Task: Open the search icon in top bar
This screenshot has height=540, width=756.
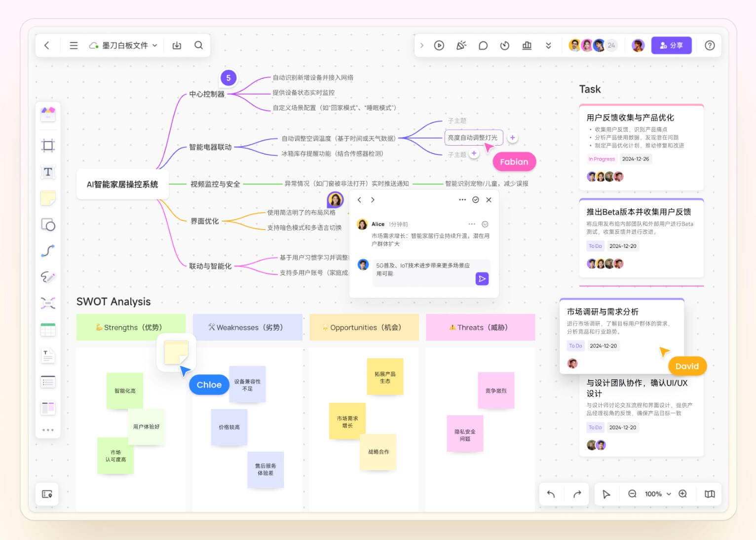Action: click(198, 45)
